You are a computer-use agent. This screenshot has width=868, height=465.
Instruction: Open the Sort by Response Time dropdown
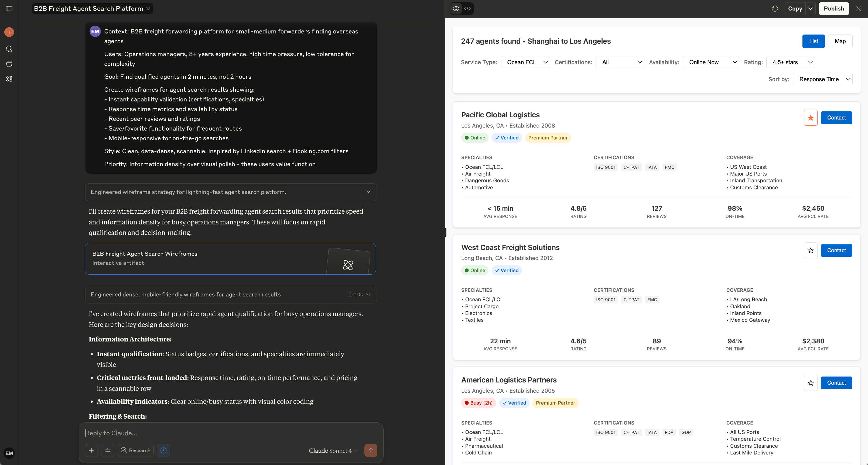(822, 79)
